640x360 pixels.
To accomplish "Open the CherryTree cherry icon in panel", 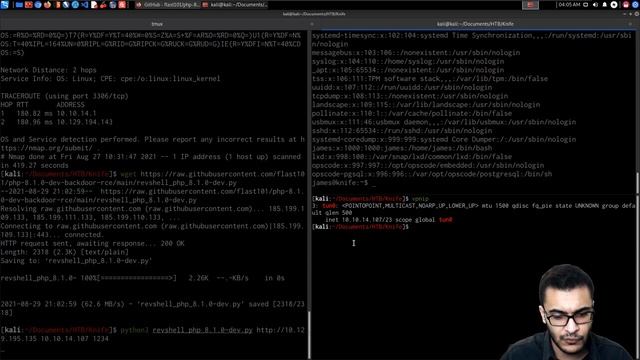I will (x=103, y=5).
